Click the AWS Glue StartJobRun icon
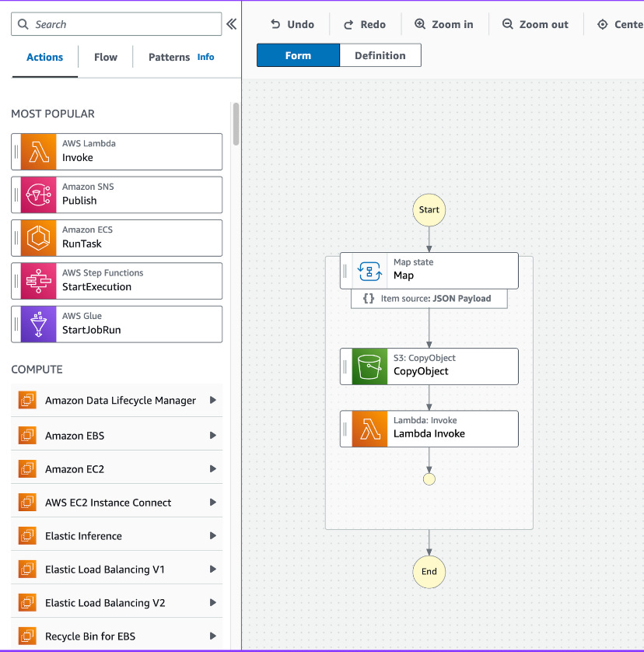Image resolution: width=644 pixels, height=652 pixels. pyautogui.click(x=38, y=324)
